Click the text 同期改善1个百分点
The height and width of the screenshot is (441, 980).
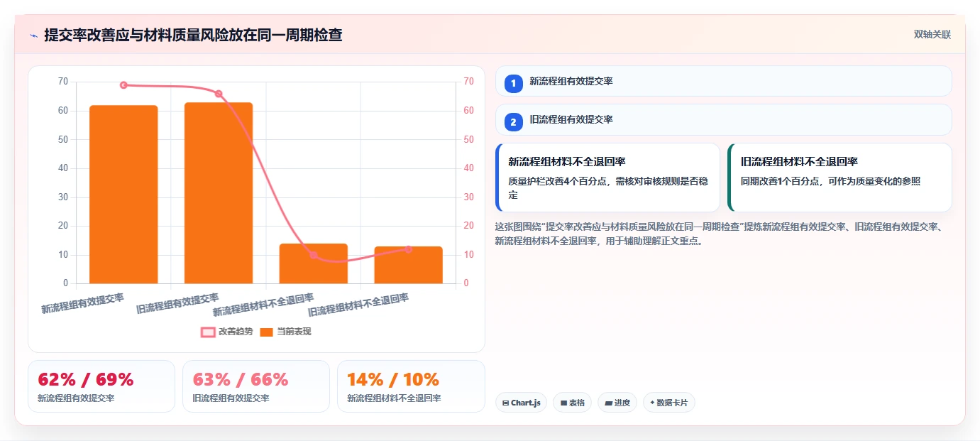[x=781, y=181]
